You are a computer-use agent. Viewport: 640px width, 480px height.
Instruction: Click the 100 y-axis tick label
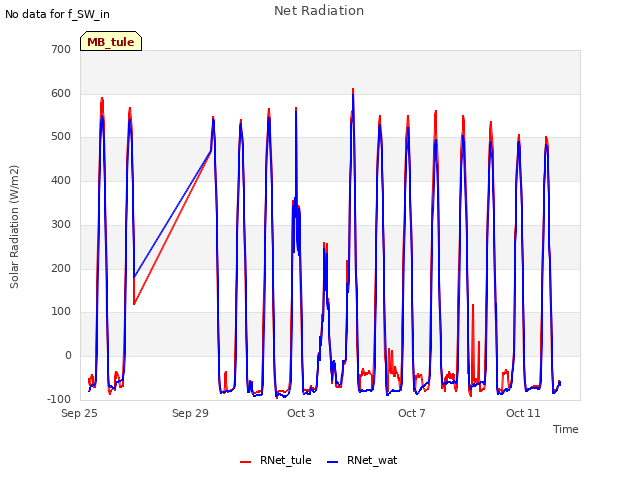[x=61, y=311]
